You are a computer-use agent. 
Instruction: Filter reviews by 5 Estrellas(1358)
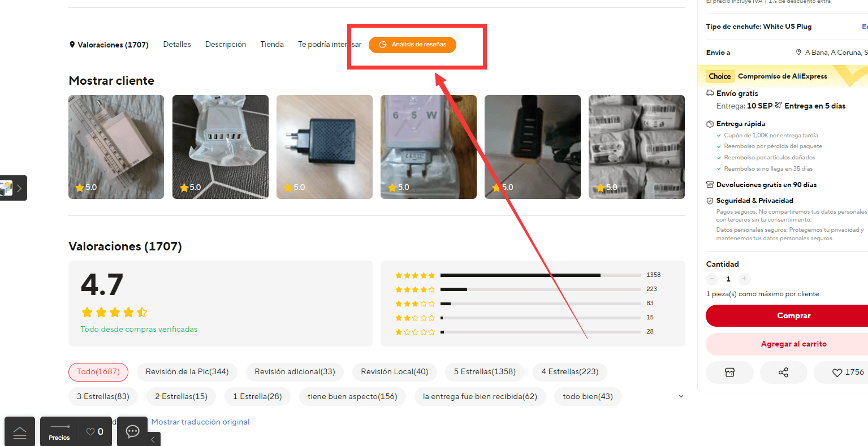485,372
